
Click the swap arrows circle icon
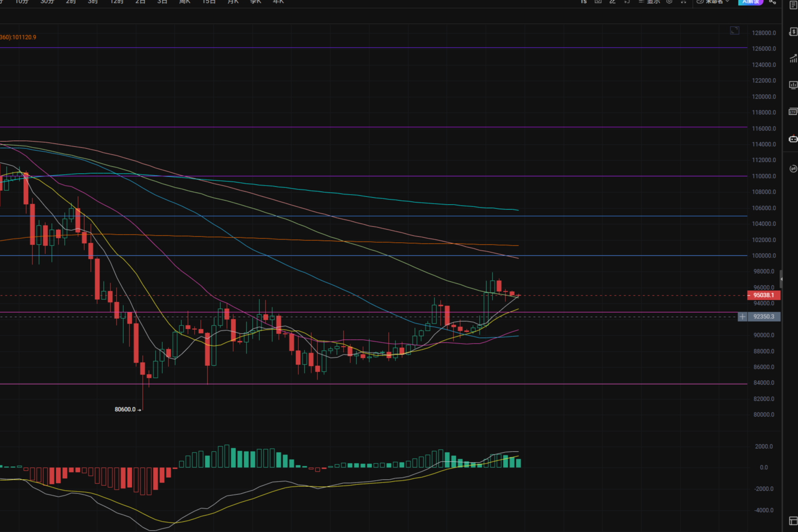[793, 169]
